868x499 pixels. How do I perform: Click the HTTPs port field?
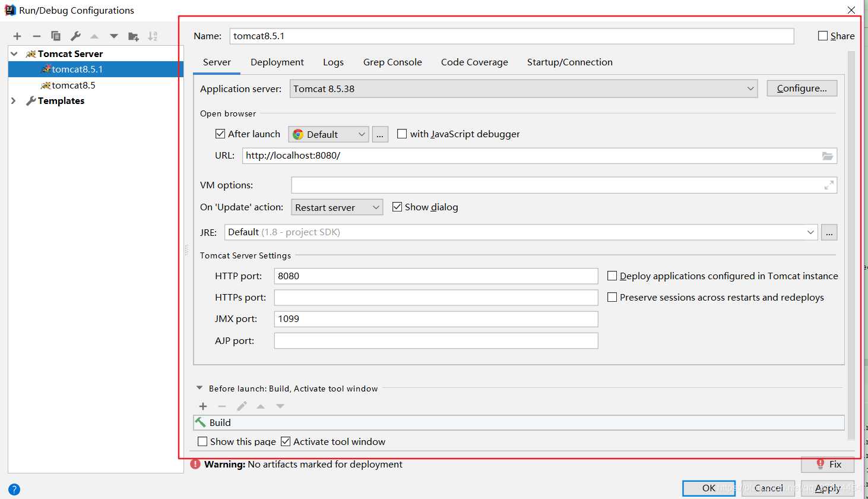click(x=436, y=297)
